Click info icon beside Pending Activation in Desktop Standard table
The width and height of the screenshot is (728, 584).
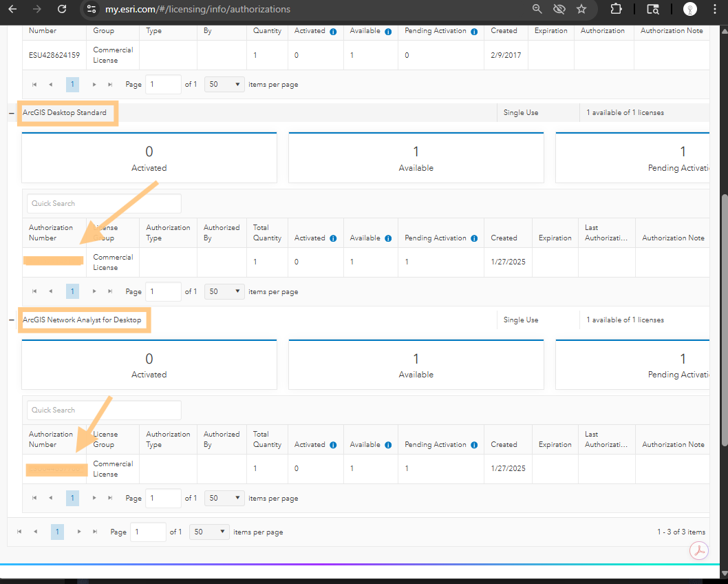tap(474, 238)
